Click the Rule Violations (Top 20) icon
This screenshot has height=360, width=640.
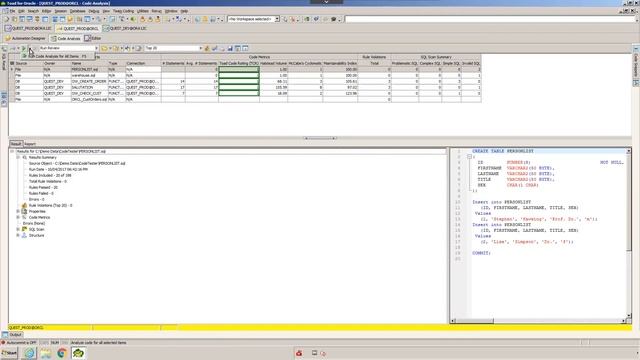pos(24,205)
